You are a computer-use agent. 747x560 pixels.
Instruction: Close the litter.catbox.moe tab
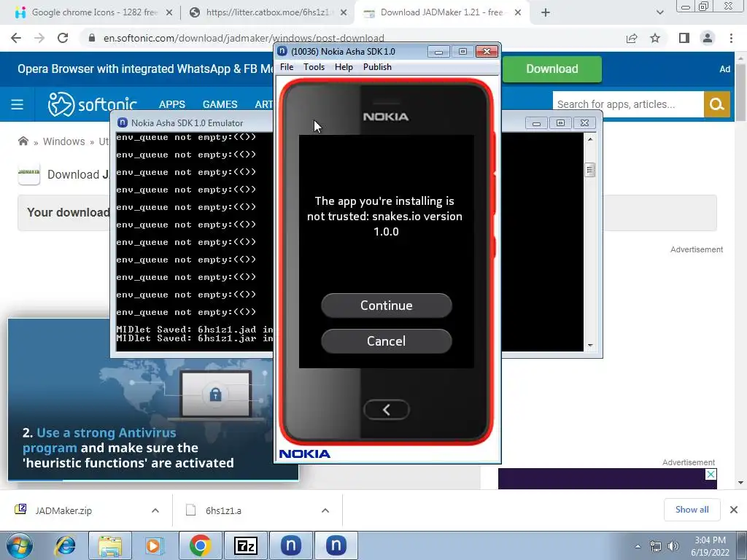pyautogui.click(x=344, y=13)
